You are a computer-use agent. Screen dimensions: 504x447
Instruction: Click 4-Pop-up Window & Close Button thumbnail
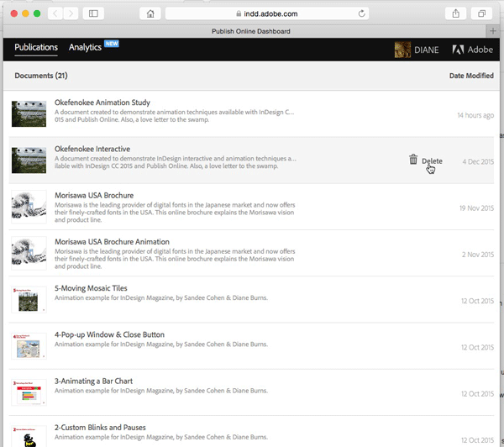(x=29, y=346)
